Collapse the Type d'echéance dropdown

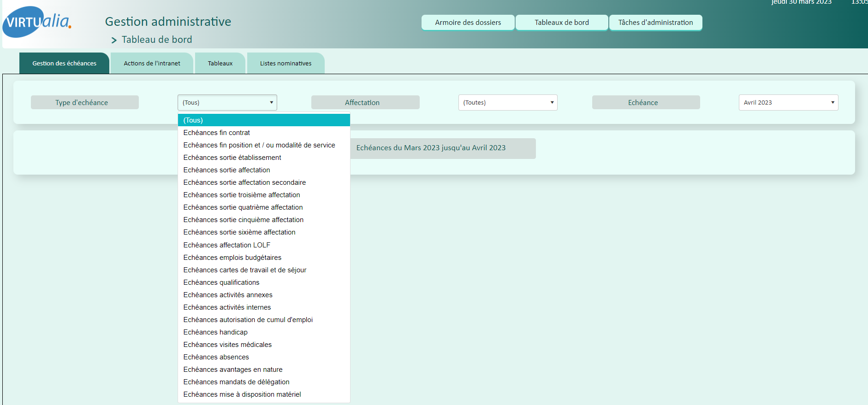coord(227,103)
